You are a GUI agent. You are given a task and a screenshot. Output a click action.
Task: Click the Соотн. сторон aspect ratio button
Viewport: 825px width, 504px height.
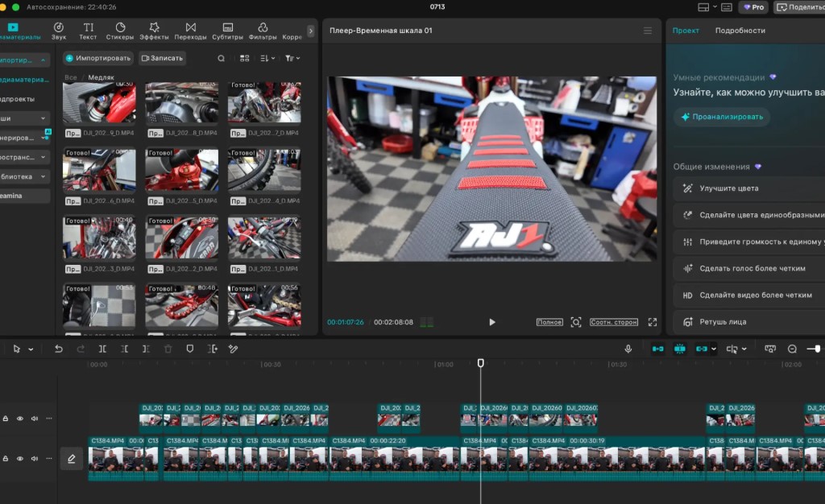click(x=613, y=322)
